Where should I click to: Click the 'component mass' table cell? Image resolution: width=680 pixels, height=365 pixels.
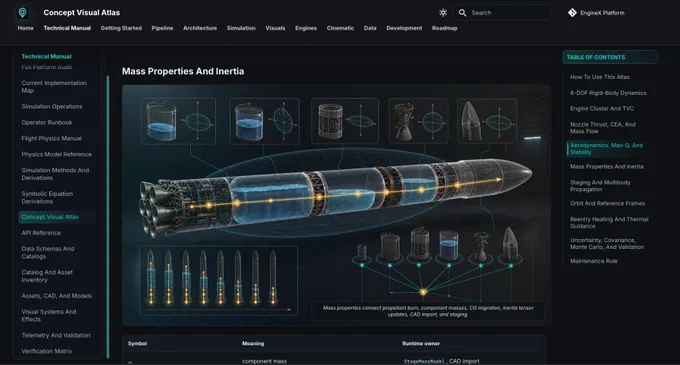click(265, 361)
